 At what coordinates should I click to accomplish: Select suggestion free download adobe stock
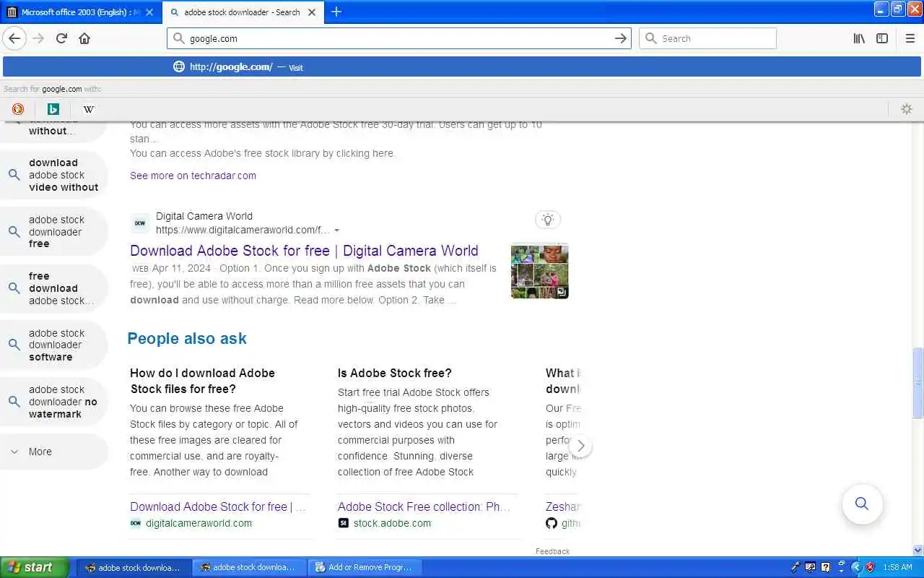54,288
